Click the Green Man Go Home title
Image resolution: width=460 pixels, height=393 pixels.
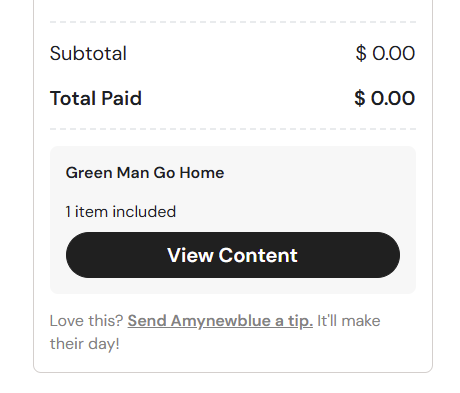point(145,173)
